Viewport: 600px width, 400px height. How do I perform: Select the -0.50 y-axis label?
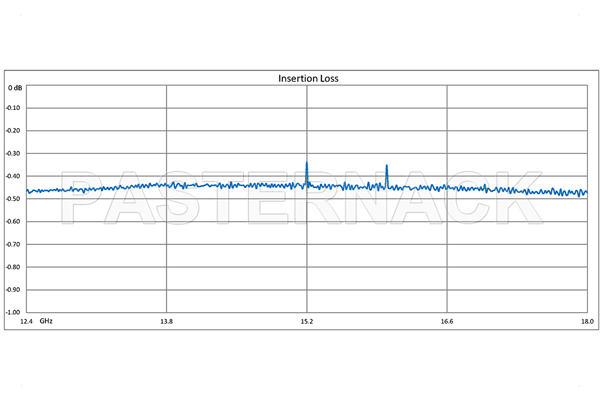(15, 198)
